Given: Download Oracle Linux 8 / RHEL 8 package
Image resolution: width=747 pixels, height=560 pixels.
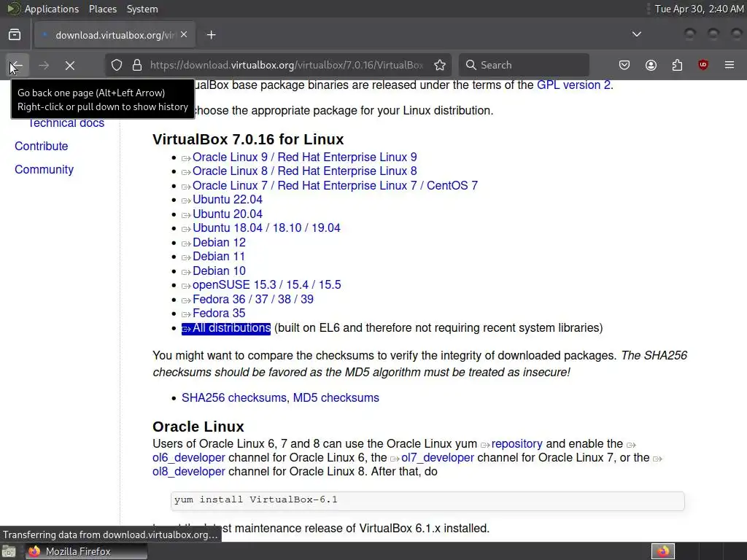Looking at the screenshot, I should (304, 171).
